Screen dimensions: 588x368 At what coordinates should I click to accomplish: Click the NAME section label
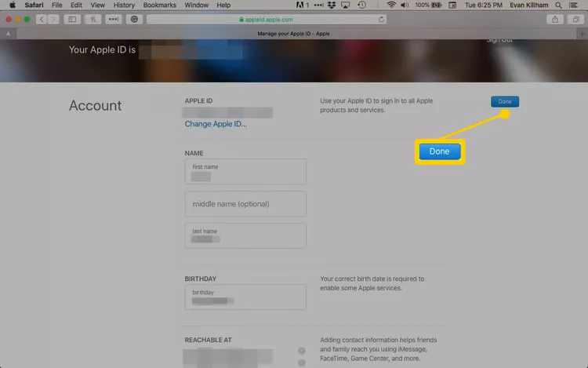[x=194, y=153]
